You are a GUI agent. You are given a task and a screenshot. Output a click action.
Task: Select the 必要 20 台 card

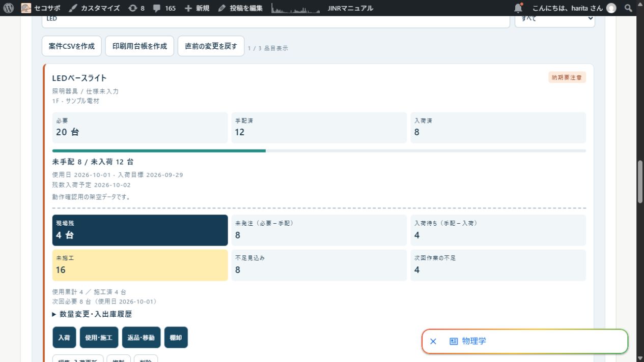pos(140,128)
